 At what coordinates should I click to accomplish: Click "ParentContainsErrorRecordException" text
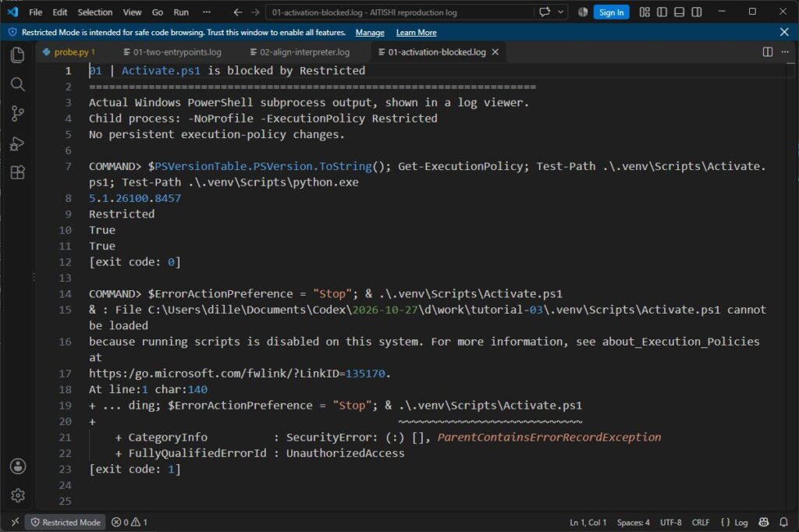coord(549,437)
